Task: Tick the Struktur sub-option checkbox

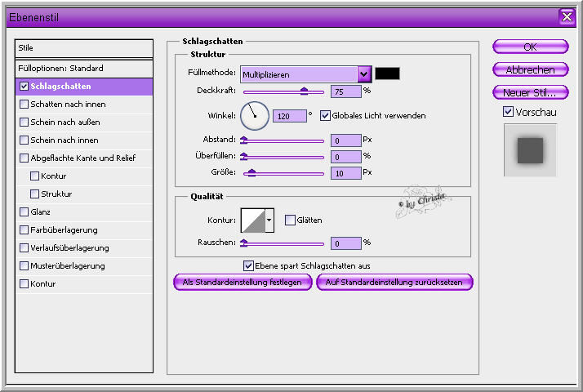Action: [x=34, y=194]
